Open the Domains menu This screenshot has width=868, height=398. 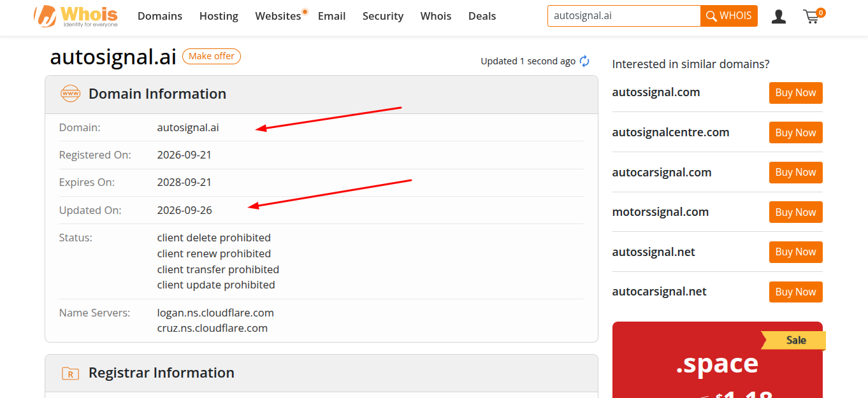coord(160,16)
